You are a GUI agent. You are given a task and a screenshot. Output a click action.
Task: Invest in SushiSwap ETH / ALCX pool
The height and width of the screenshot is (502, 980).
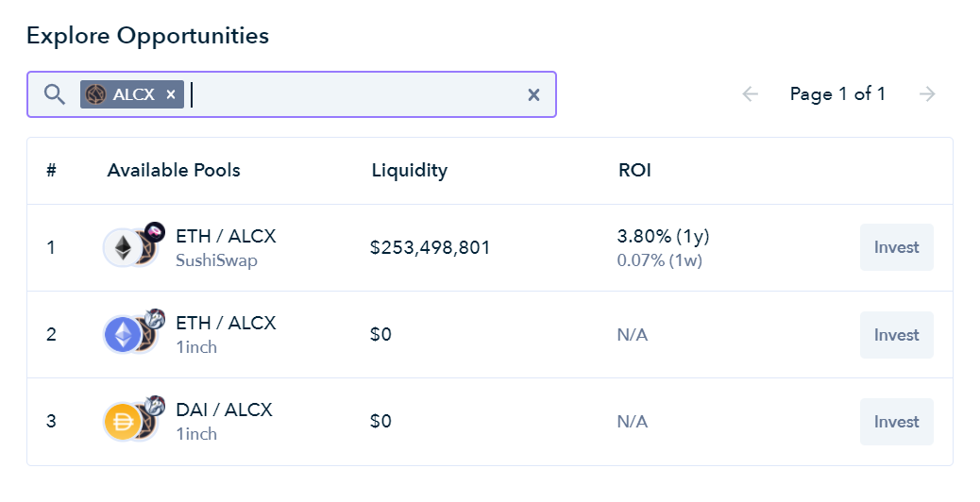(x=896, y=247)
